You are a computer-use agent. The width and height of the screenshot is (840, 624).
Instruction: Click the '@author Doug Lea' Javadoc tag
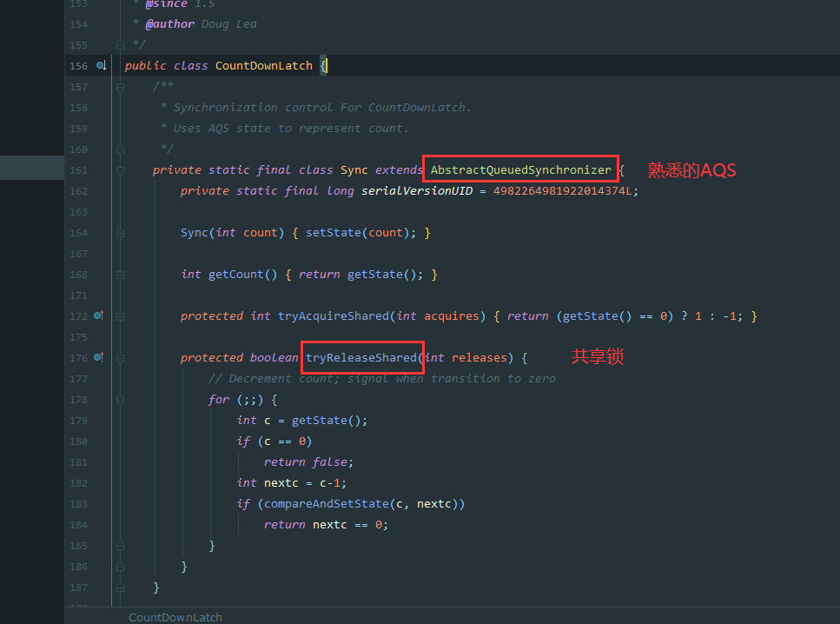point(201,24)
